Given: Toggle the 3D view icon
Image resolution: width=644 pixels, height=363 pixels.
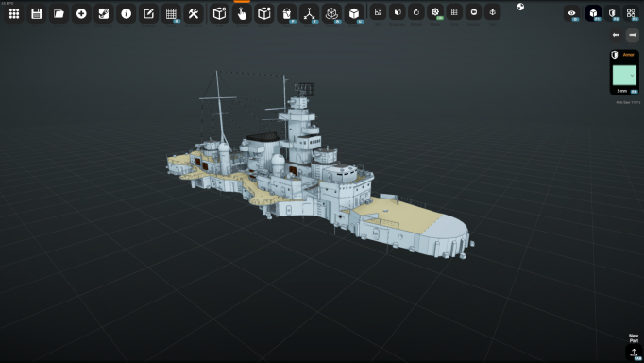Looking at the screenshot, I should tap(378, 12).
